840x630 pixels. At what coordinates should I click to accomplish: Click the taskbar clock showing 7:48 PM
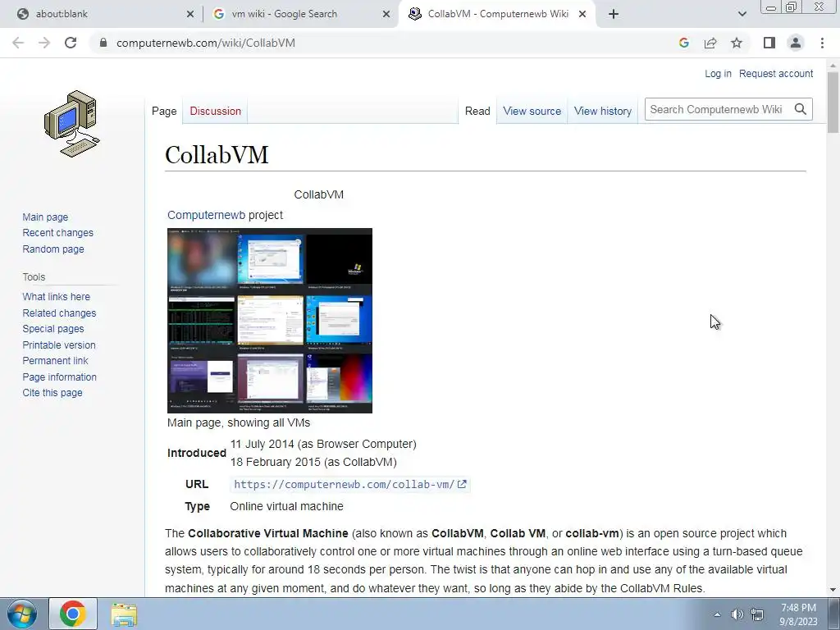click(x=798, y=614)
